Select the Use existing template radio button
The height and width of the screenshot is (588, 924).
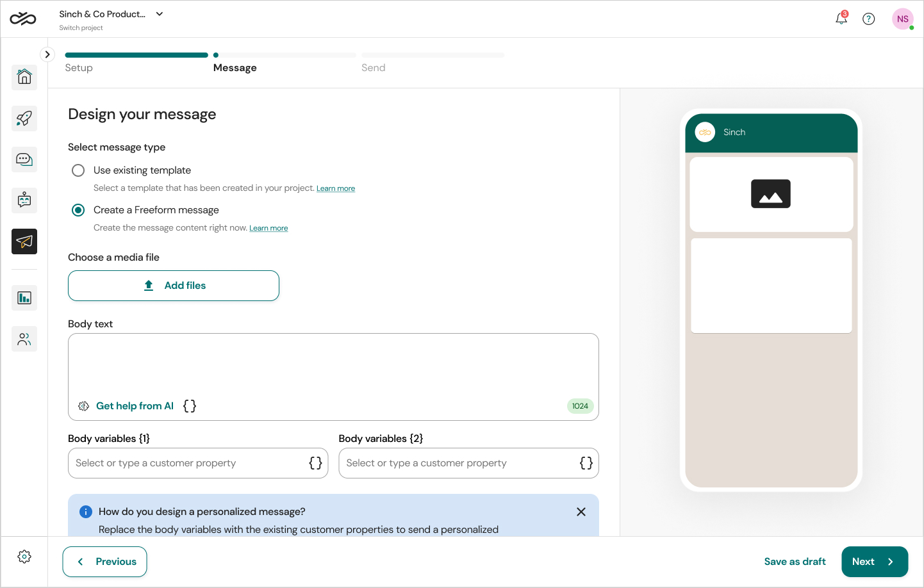(78, 170)
